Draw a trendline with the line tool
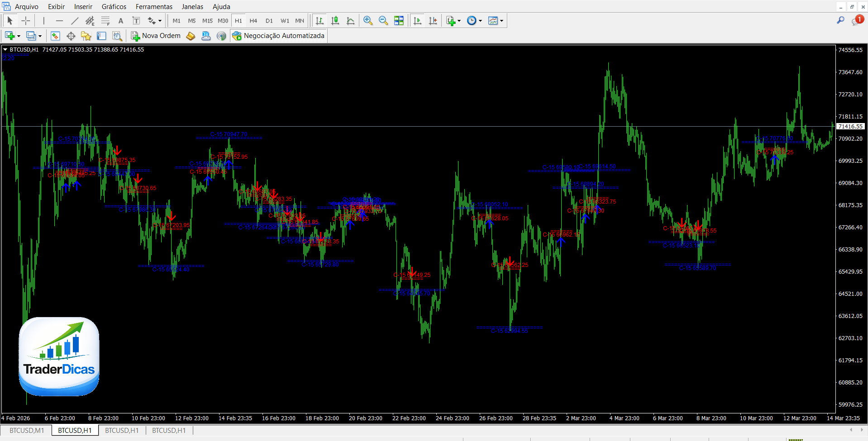The width and height of the screenshot is (868, 441). point(75,21)
